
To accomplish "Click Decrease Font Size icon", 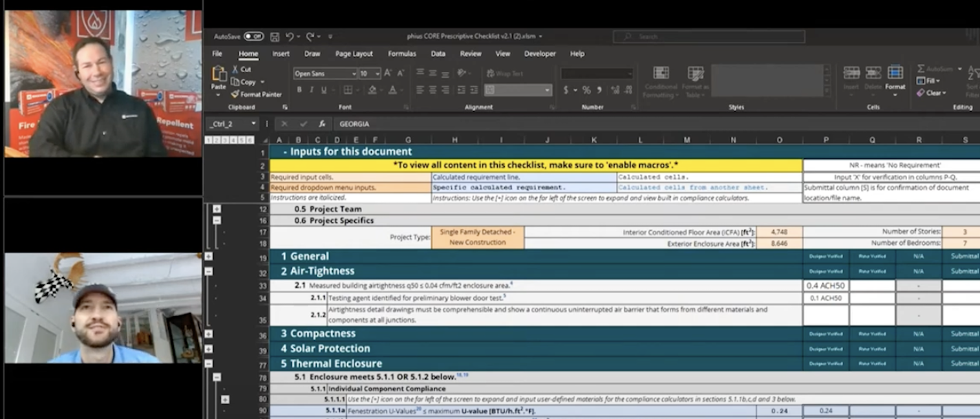I will point(400,73).
